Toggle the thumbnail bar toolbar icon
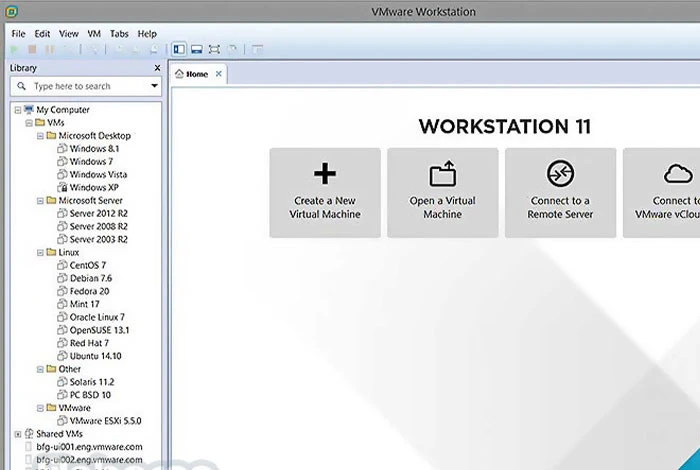 [x=196, y=49]
